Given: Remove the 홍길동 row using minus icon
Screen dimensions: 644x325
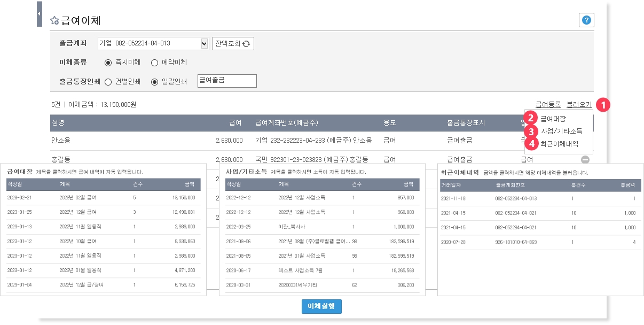Looking at the screenshot, I should click(x=585, y=159).
